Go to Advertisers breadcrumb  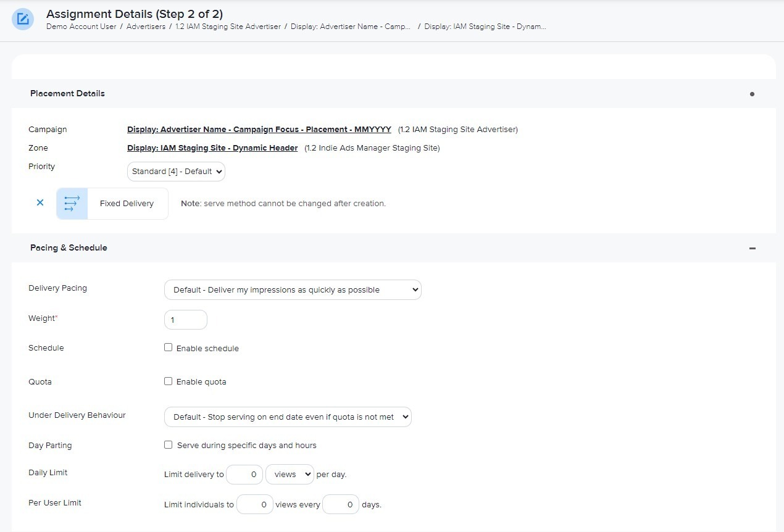(146, 27)
